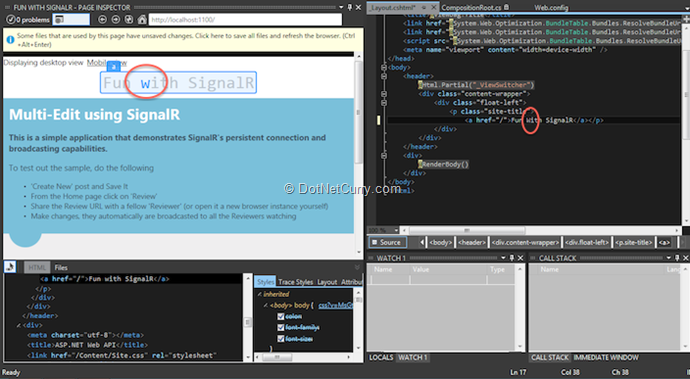Click the HTML tree vertical scrollbar thumb
This screenshot has width=690, height=379.
tap(248, 323)
